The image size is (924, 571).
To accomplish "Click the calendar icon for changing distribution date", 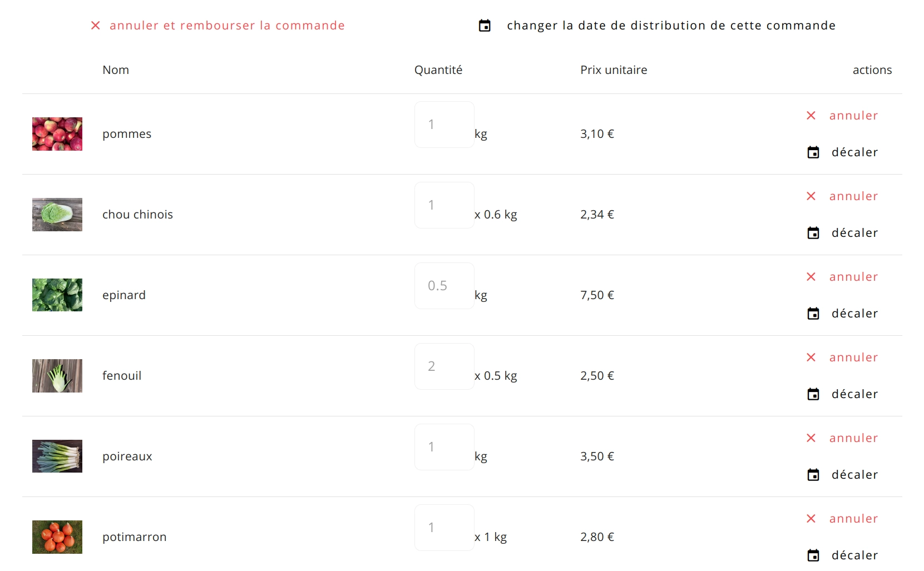I will pyautogui.click(x=485, y=26).
